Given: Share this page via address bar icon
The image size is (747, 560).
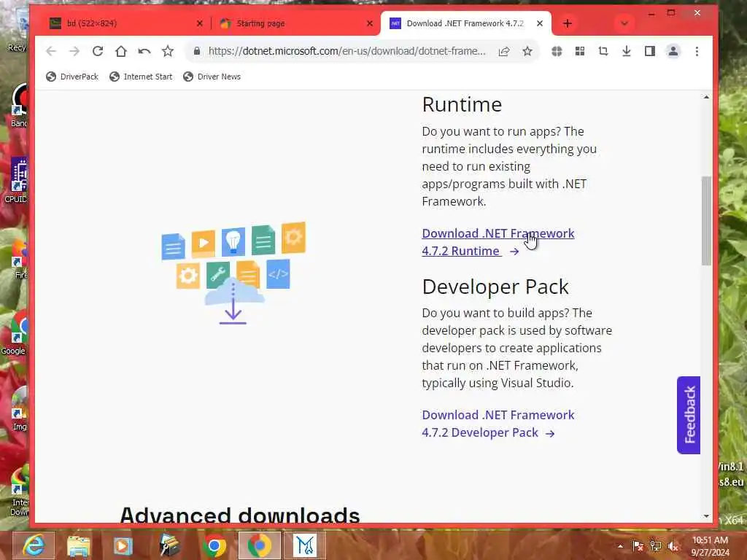Looking at the screenshot, I should click(504, 51).
